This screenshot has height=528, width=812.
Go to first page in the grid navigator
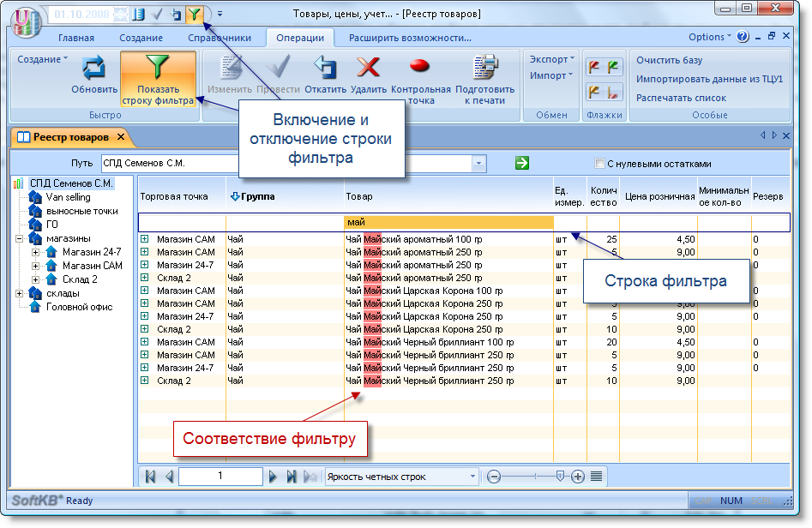point(151,477)
